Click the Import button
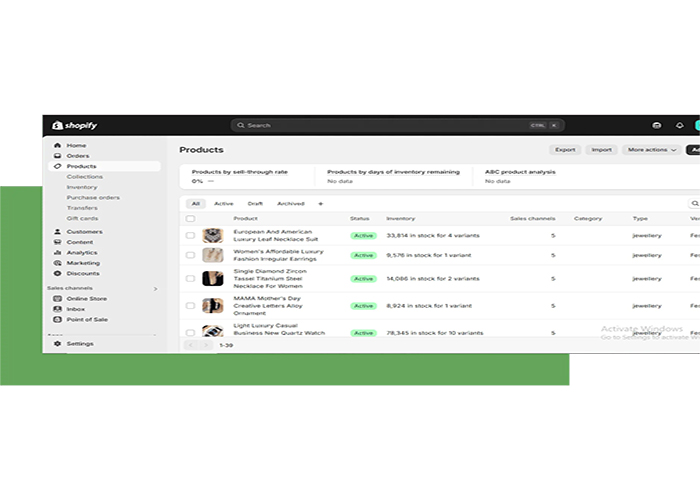The width and height of the screenshot is (700, 500). tap(601, 150)
